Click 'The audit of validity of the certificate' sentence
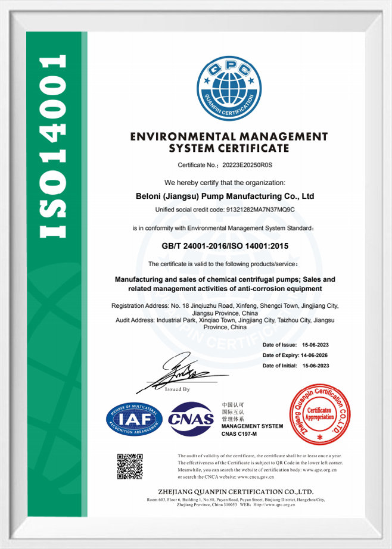 (x=260, y=456)
